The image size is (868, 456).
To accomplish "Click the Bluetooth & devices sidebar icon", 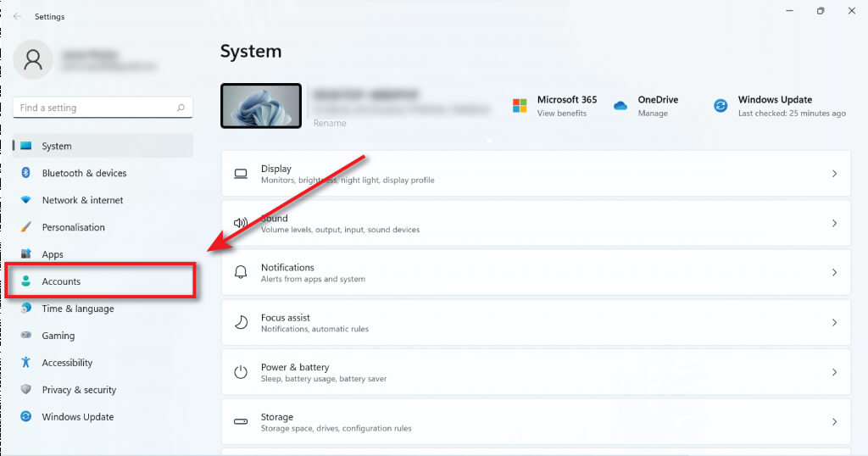I will pos(26,173).
